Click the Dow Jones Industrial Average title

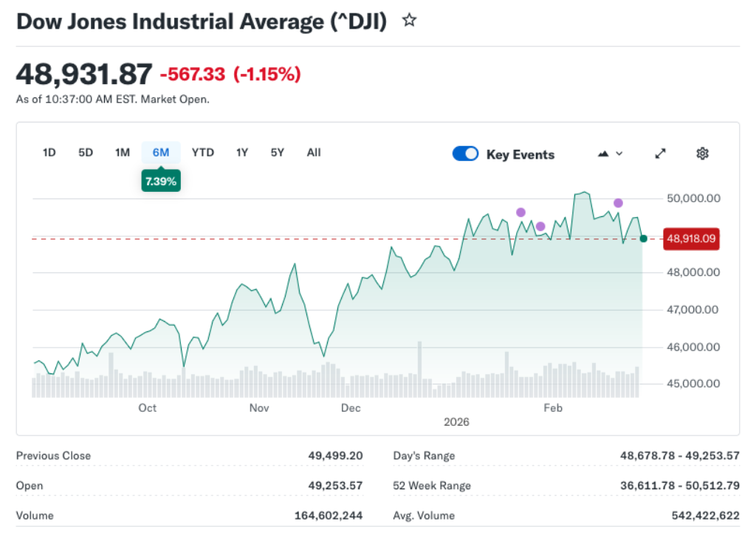coord(200,21)
